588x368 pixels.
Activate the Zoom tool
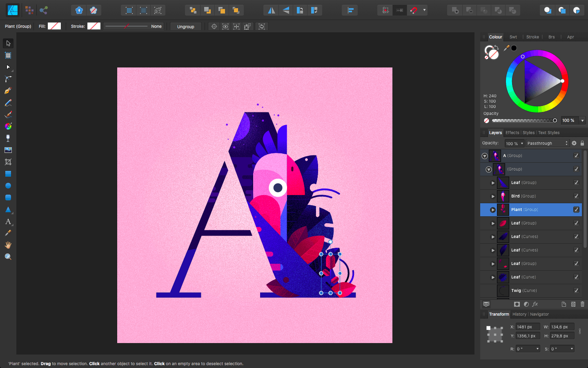[7, 256]
